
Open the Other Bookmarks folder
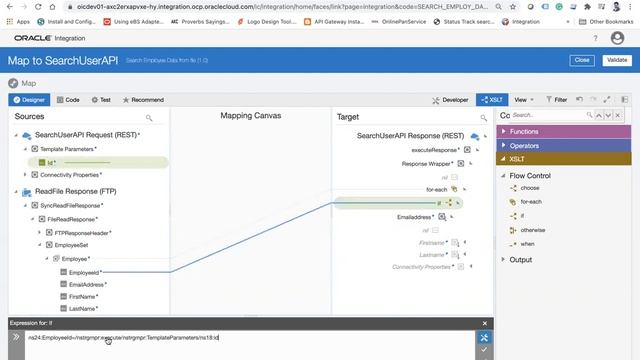pos(606,22)
